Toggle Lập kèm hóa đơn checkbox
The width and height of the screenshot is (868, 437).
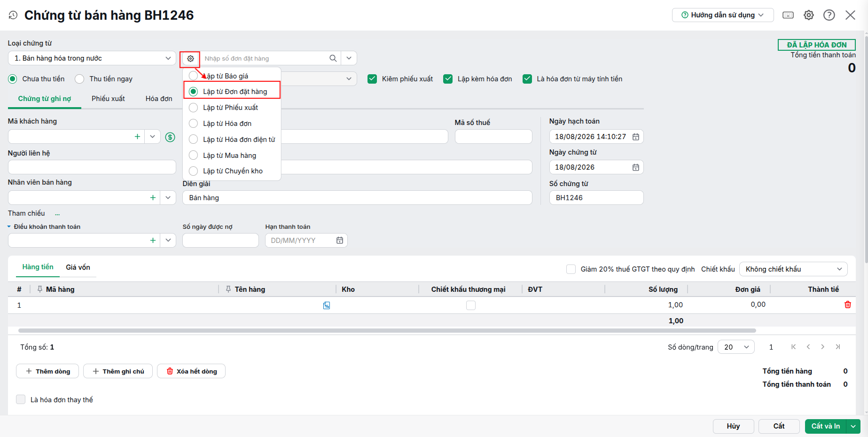pyautogui.click(x=448, y=79)
